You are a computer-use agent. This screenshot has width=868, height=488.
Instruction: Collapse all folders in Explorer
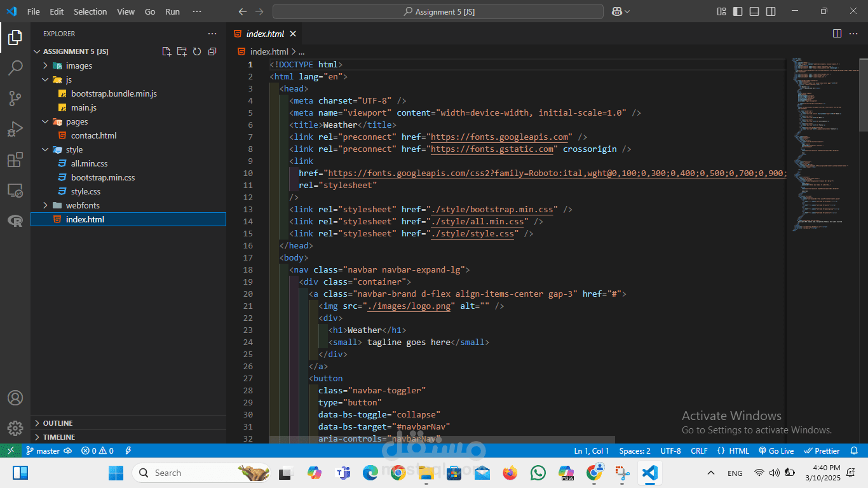[x=212, y=51]
